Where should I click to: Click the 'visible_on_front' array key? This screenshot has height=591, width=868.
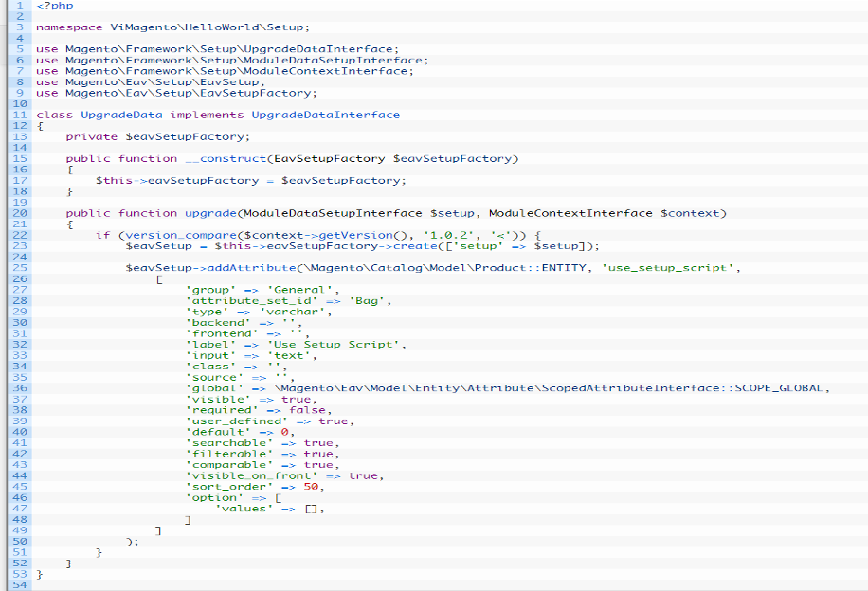(x=251, y=475)
